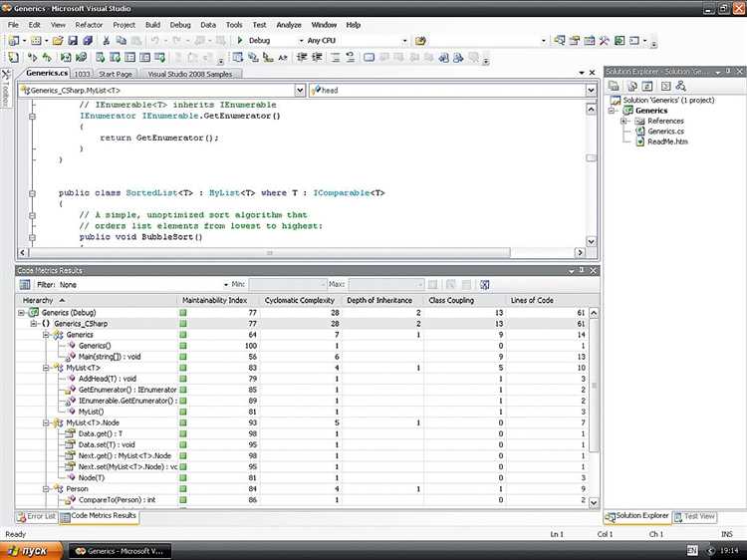Toggle bookmark icon in text editor toolbar
This screenshot has width=747, height=560.
[370, 58]
